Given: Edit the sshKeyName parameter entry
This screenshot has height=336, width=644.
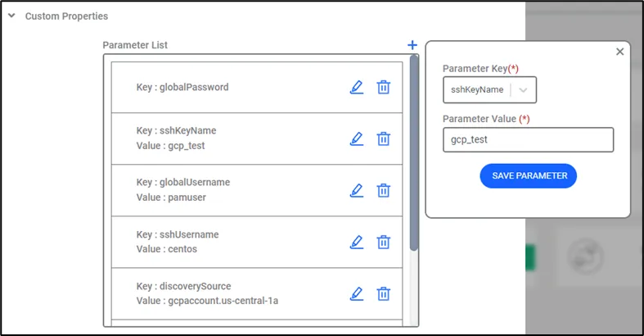Looking at the screenshot, I should (357, 139).
